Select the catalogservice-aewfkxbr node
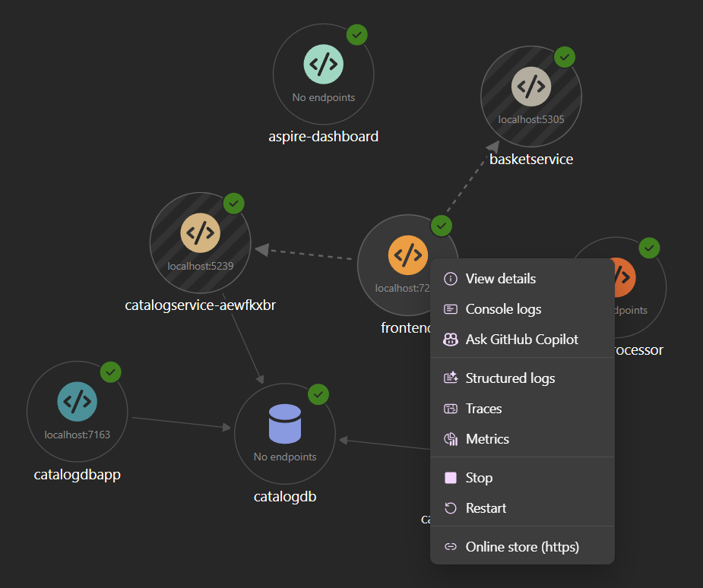Viewport: 703px width, 588px height. [200, 242]
